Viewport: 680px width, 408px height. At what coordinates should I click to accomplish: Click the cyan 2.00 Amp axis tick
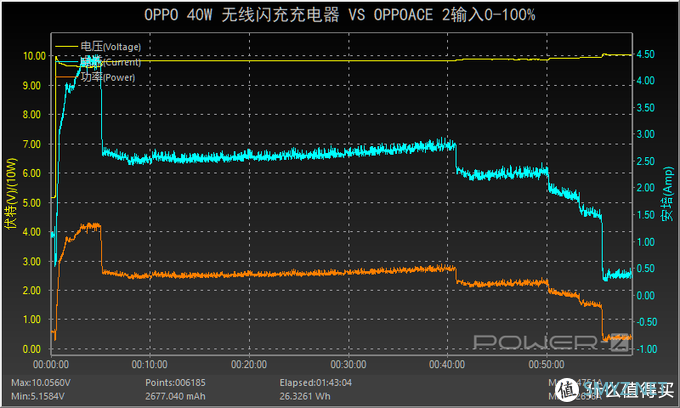point(645,188)
